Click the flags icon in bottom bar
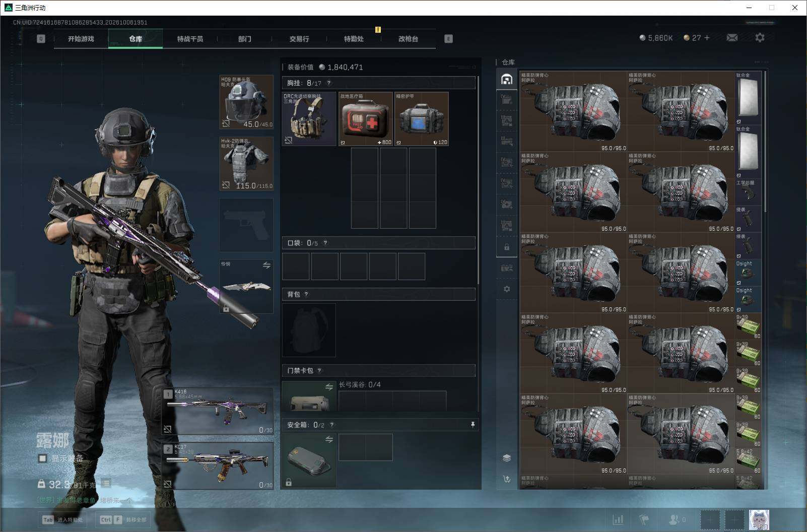Viewport: 807px width, 532px height. (x=644, y=519)
